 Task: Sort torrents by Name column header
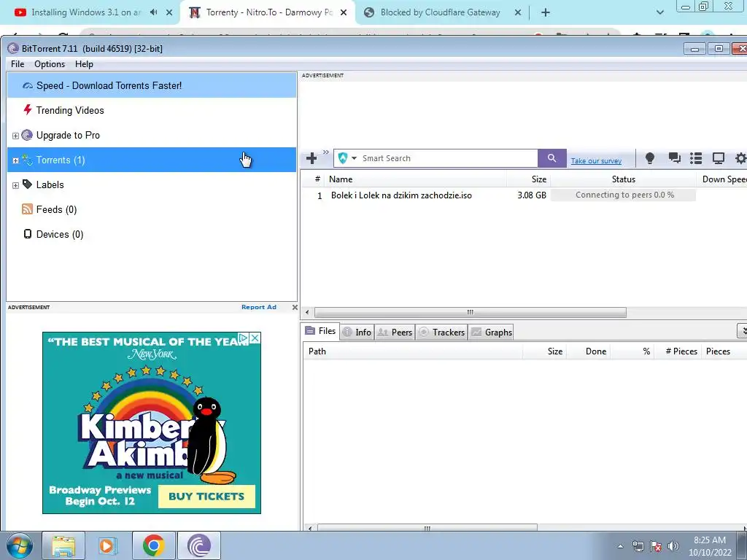[x=415, y=179]
